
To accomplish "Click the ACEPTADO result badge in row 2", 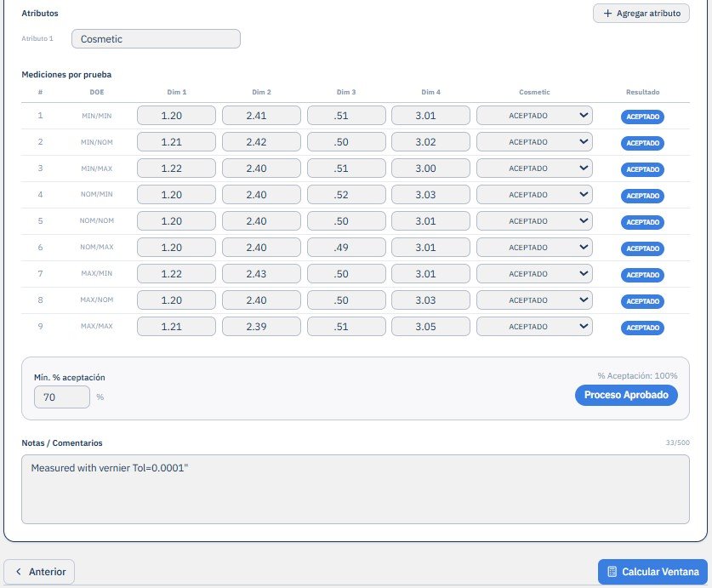I will coord(642,143).
